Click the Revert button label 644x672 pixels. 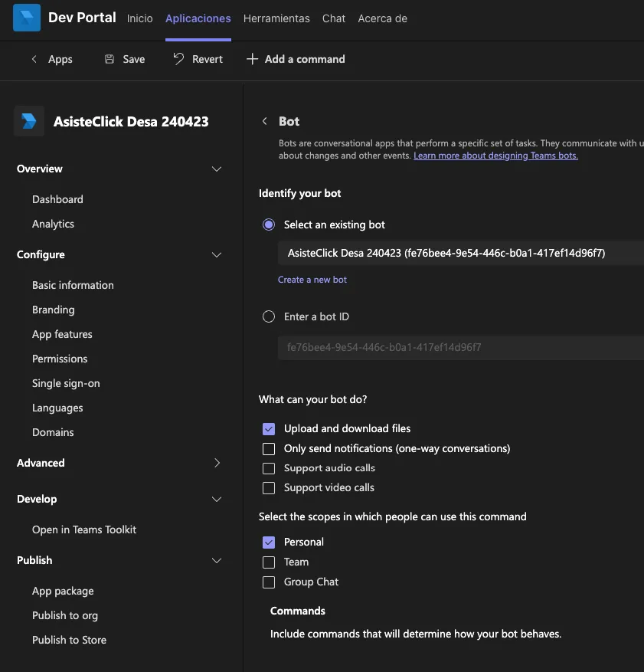pos(208,59)
